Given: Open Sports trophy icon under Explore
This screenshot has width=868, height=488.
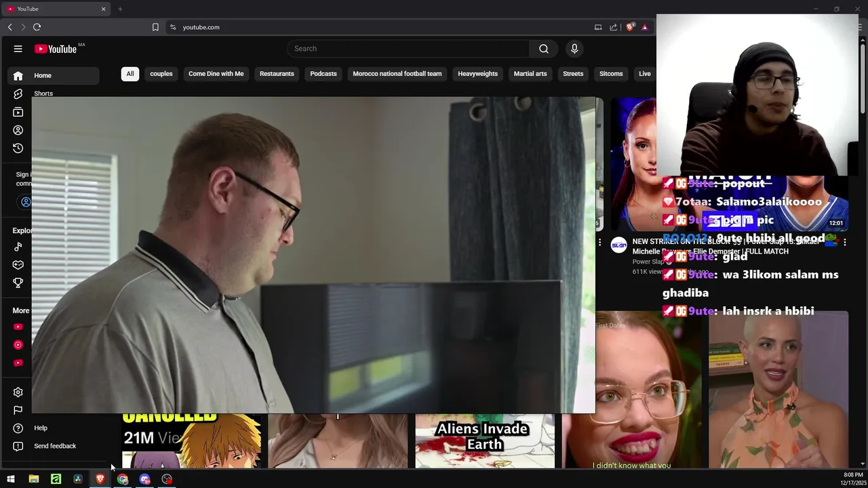Looking at the screenshot, I should tap(18, 283).
